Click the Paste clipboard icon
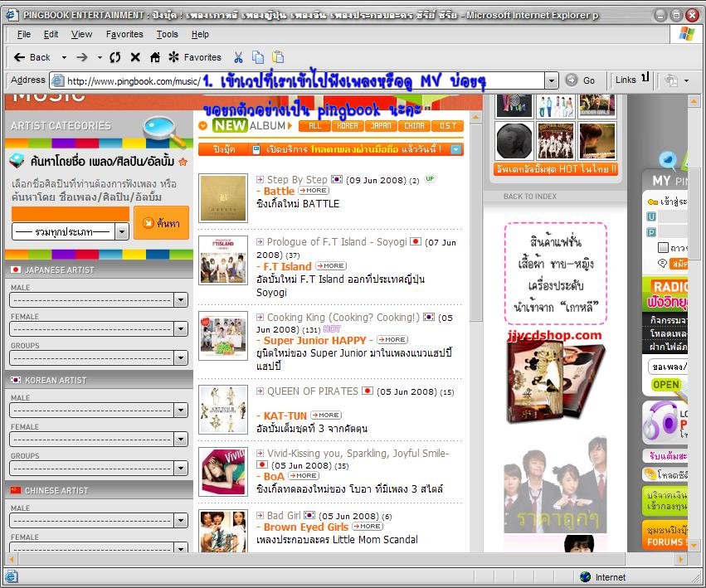This screenshot has height=588, width=706. 278,57
